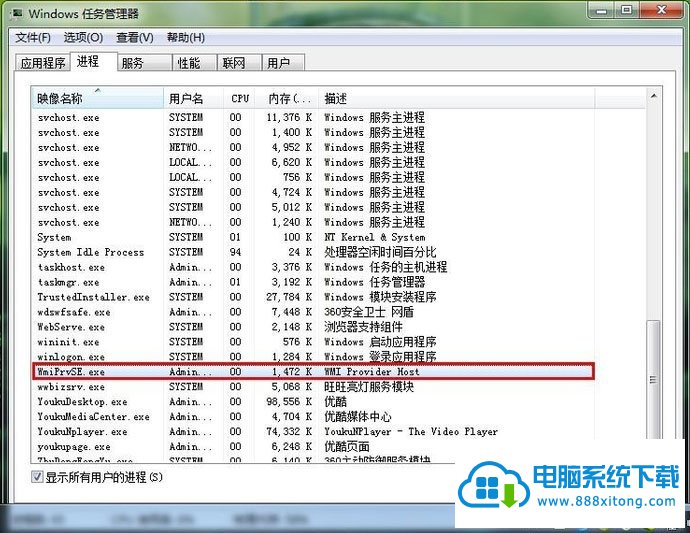Screen dimensions: 690x533
Task: Click the 98,556 K memory value
Action: (x=289, y=402)
